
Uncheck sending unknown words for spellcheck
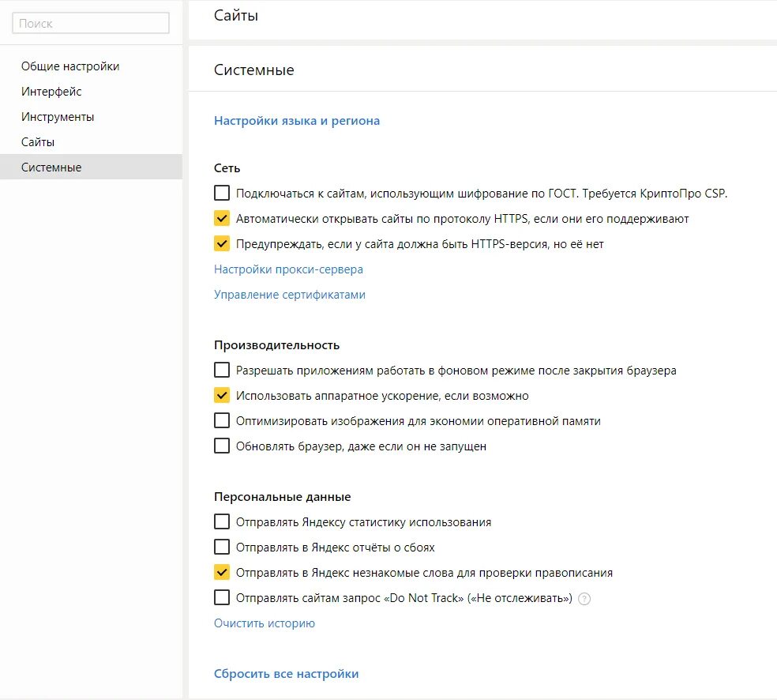[x=222, y=573]
